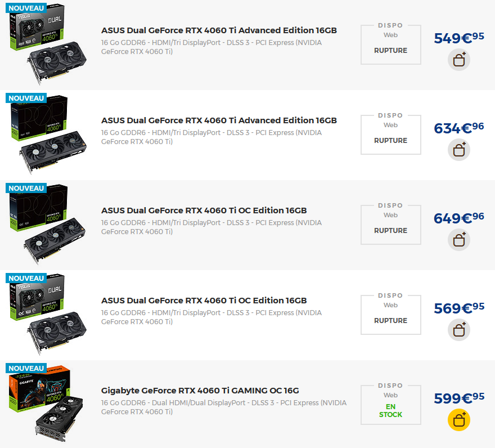
Task: View thumbnail of the 549€95 dual-fan ASUS card
Action: tap(46, 44)
